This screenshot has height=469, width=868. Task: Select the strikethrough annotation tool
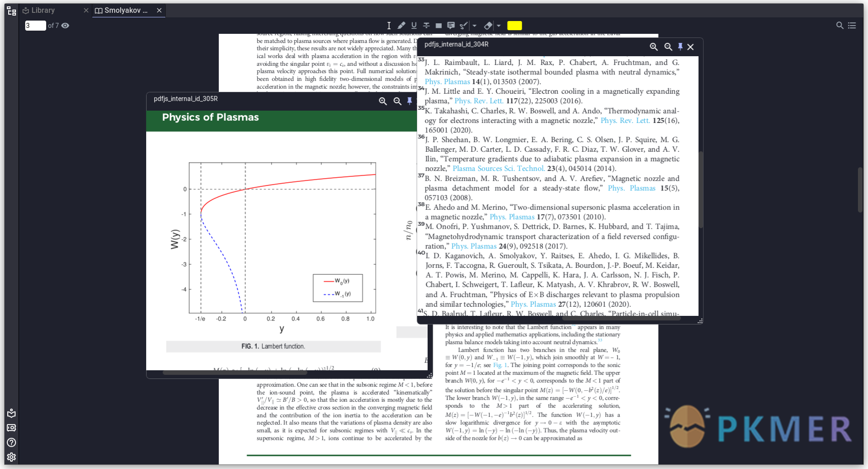coord(426,26)
